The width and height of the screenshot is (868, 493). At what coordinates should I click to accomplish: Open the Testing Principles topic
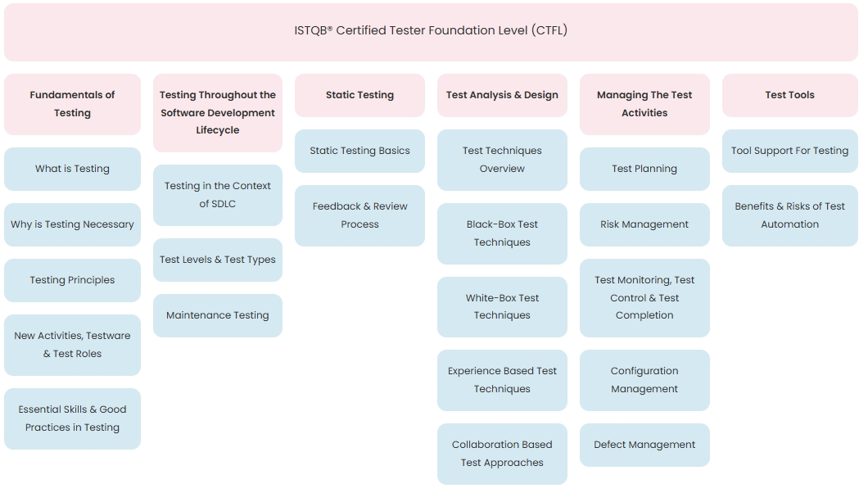[x=72, y=280]
